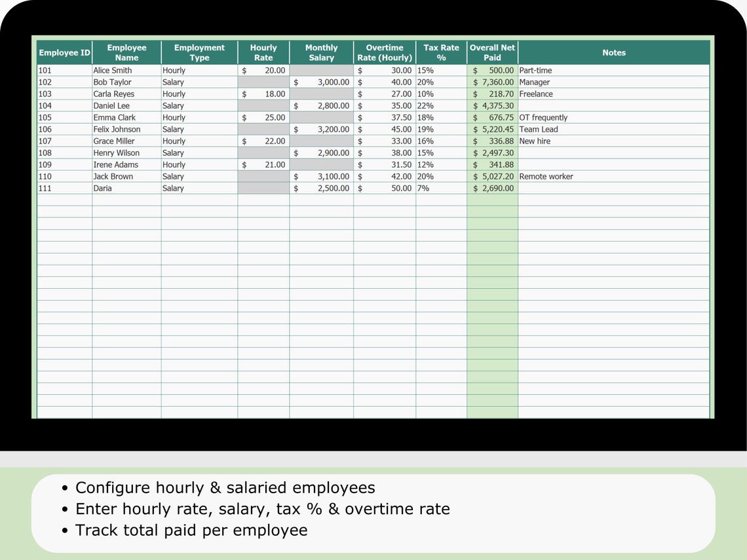Select the Hourly Rate column header

263,52
